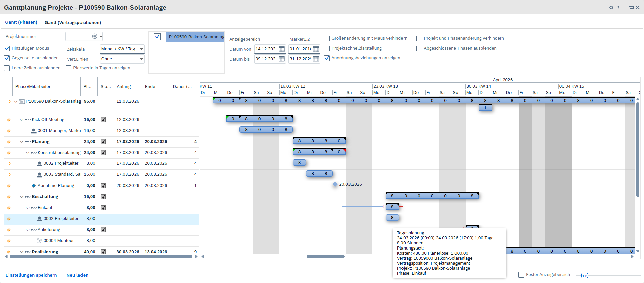Image resolution: width=644 pixels, height=283 pixels.
Task: Open calendar picker for Datum bis
Action: pyautogui.click(x=282, y=59)
